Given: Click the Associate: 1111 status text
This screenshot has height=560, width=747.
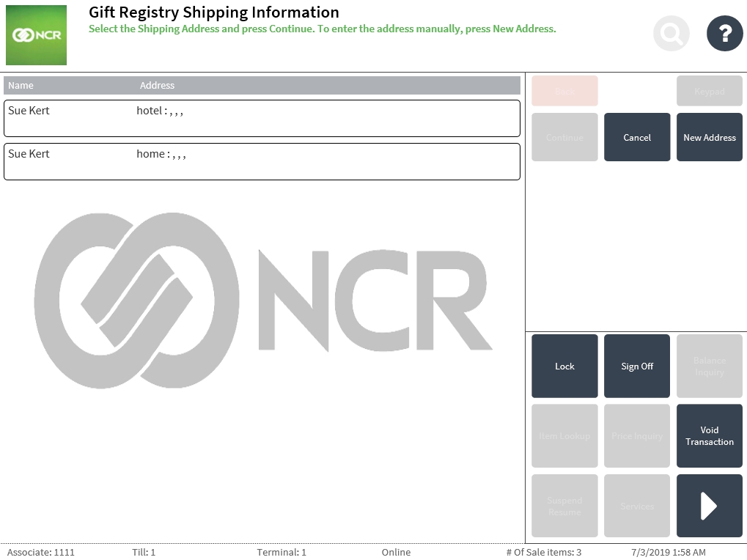Looking at the screenshot, I should [x=41, y=552].
